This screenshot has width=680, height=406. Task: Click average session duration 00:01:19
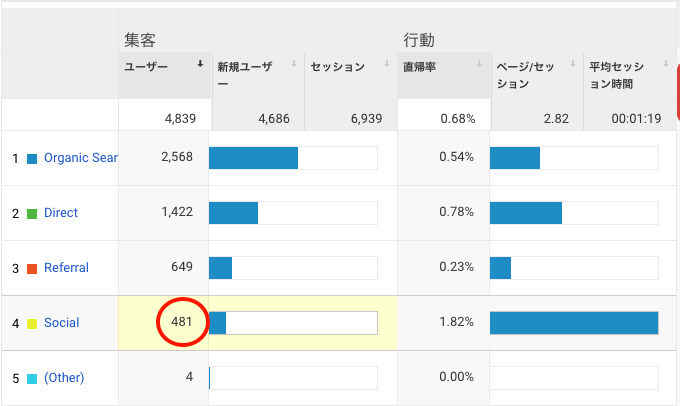tap(636, 118)
